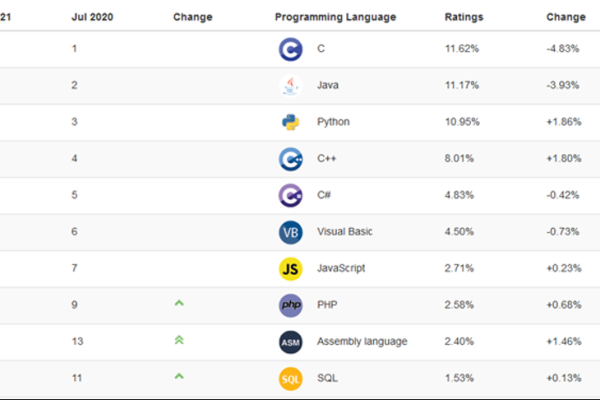Click the Ratings column header
This screenshot has width=600, height=400.
[461, 17]
